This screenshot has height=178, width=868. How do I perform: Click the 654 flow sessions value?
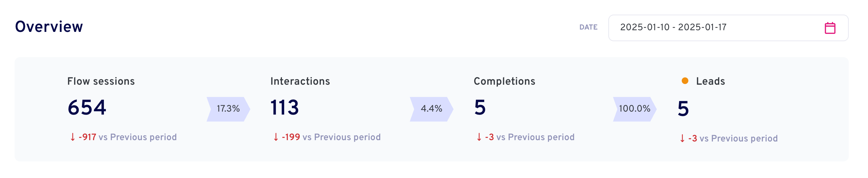(87, 108)
